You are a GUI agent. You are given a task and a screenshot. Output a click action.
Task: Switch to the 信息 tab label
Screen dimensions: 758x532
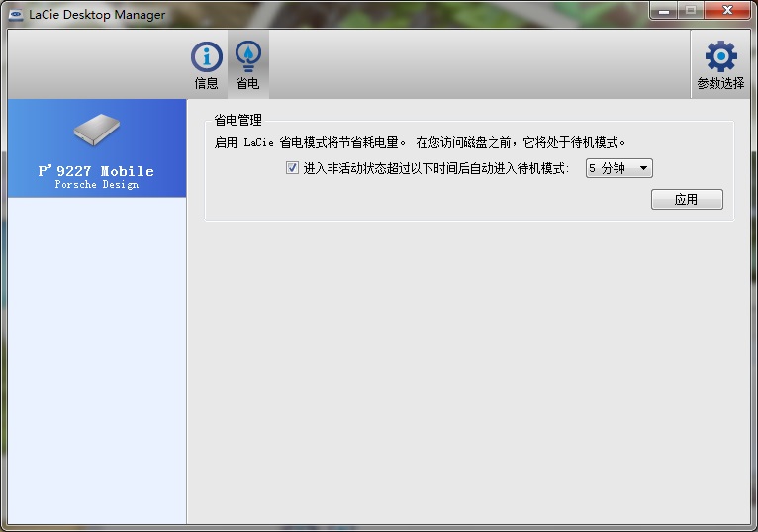point(206,84)
